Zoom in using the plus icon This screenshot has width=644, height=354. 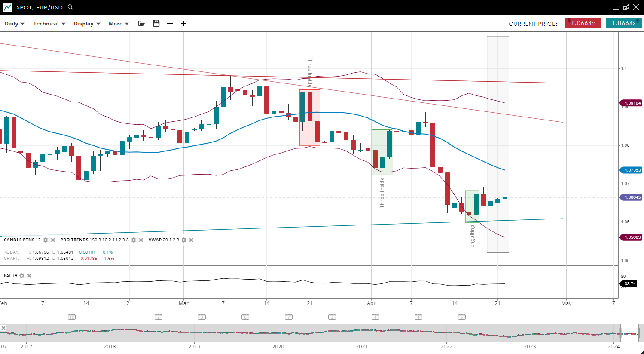(x=184, y=24)
